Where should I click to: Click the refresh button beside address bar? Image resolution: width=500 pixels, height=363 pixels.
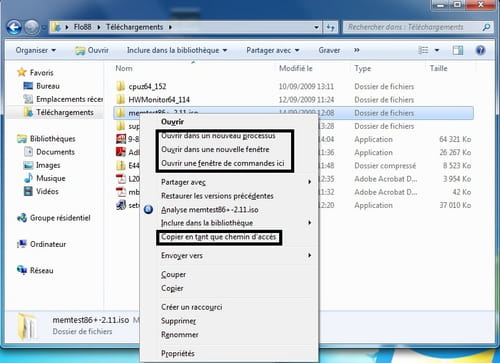click(330, 27)
